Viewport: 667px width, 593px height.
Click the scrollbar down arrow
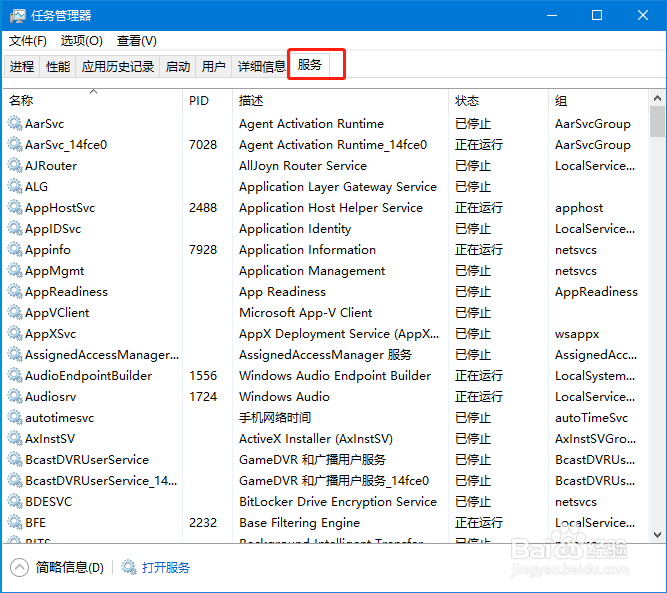click(657, 535)
